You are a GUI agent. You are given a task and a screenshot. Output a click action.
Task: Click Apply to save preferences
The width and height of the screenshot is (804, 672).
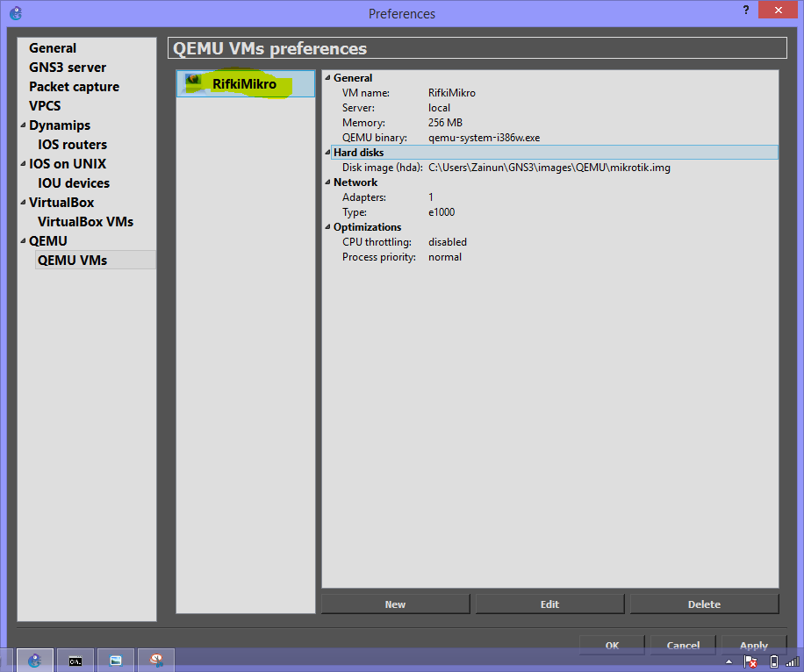[754, 645]
